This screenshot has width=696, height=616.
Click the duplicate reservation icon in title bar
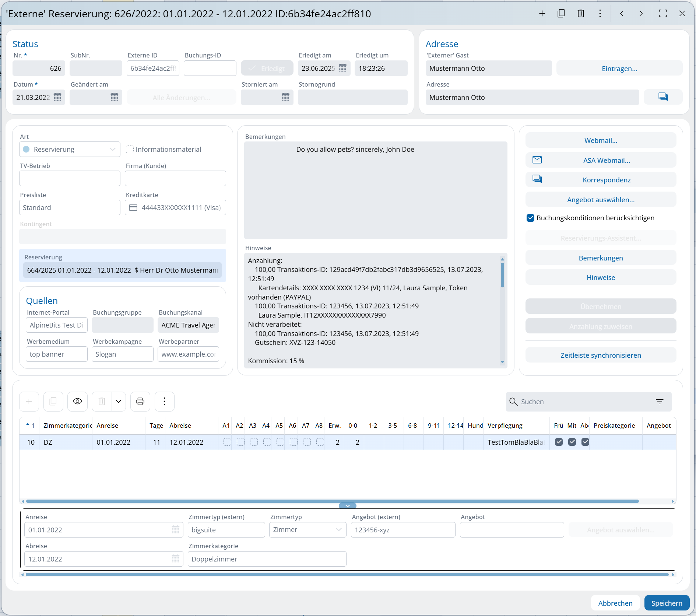point(561,14)
